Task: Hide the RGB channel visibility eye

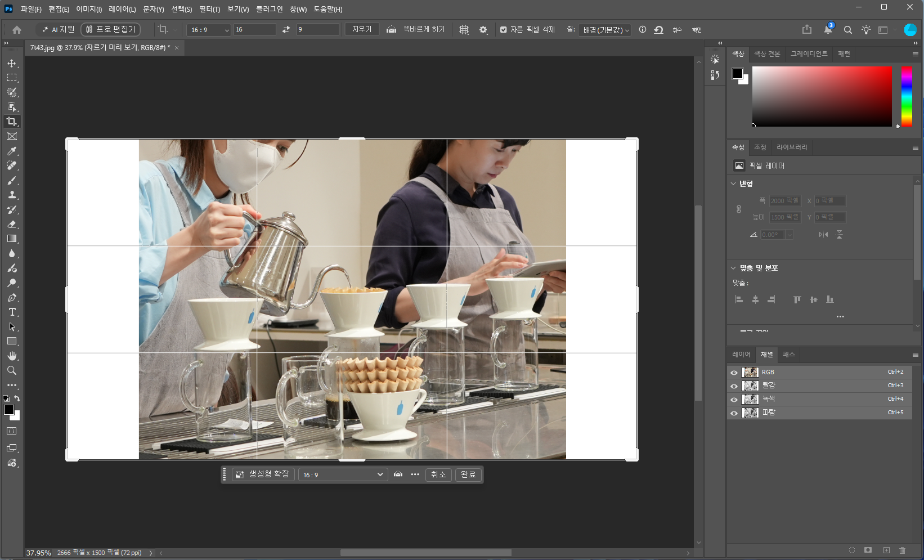Action: [x=734, y=373]
